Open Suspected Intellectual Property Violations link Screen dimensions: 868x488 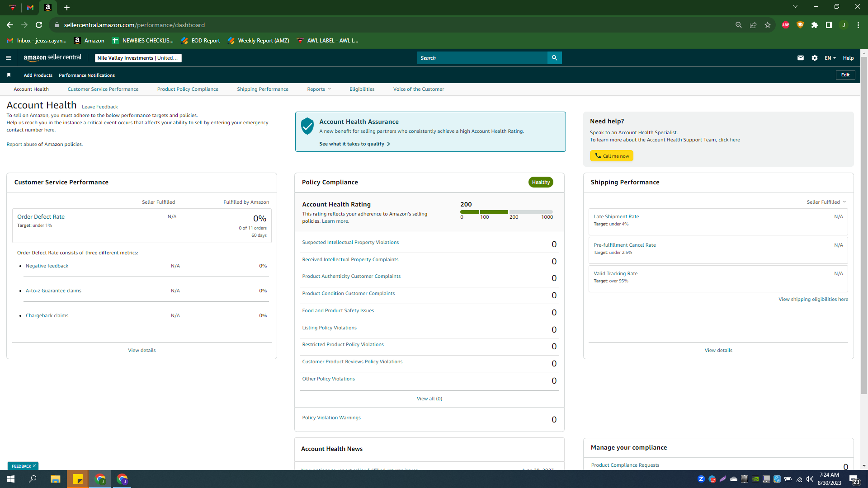351,243
